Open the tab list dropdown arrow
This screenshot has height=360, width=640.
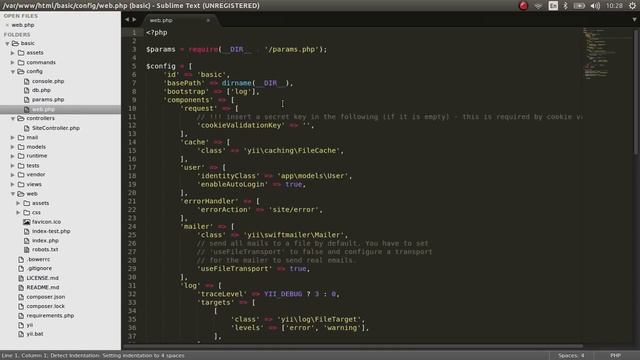click(x=634, y=19)
